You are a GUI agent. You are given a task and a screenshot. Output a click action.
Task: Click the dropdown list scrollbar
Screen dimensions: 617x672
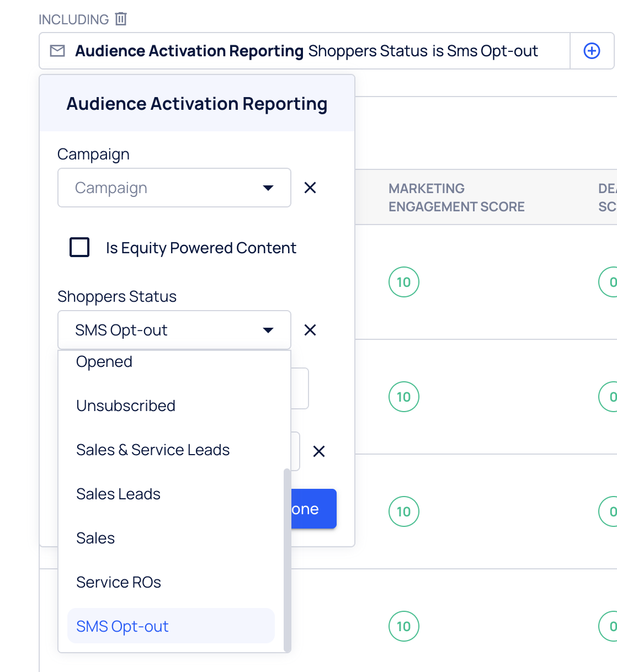coord(286,557)
